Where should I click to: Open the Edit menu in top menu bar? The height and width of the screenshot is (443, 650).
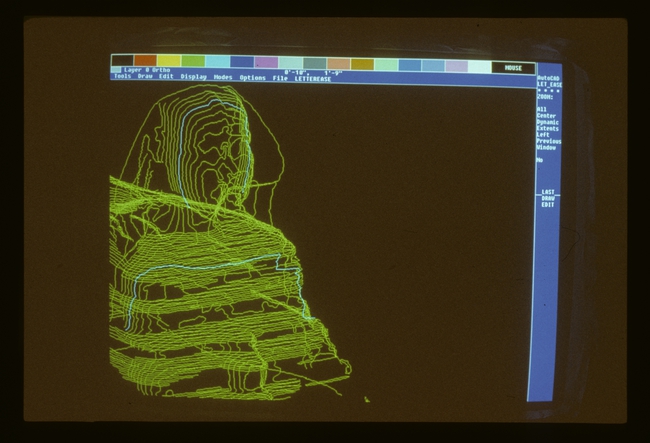tap(166, 77)
